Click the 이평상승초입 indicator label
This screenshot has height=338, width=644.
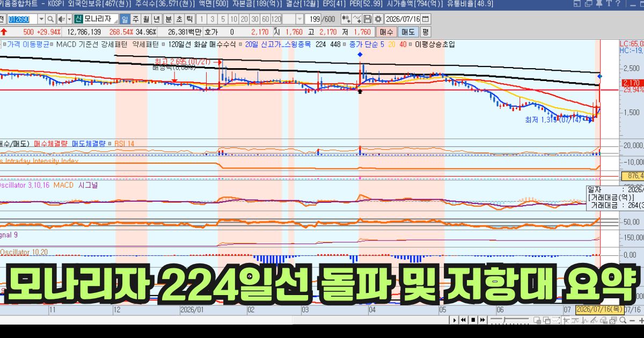point(435,45)
